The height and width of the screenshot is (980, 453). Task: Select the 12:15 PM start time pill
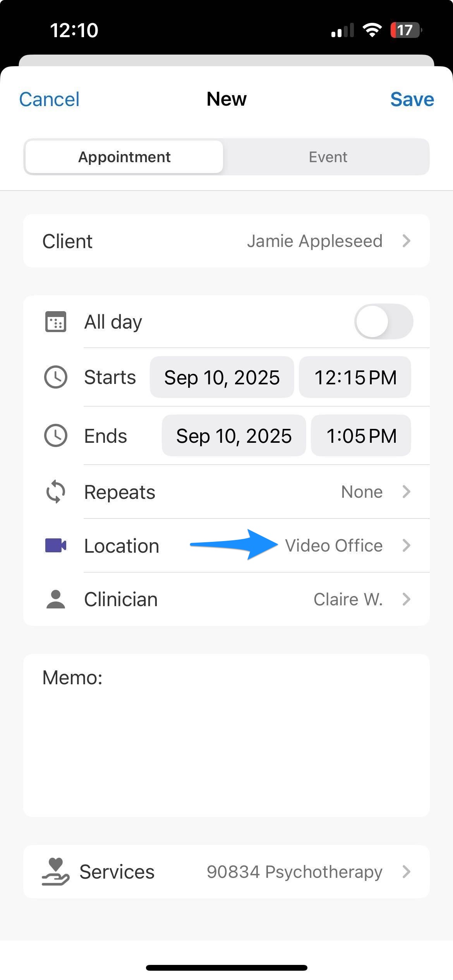click(355, 377)
